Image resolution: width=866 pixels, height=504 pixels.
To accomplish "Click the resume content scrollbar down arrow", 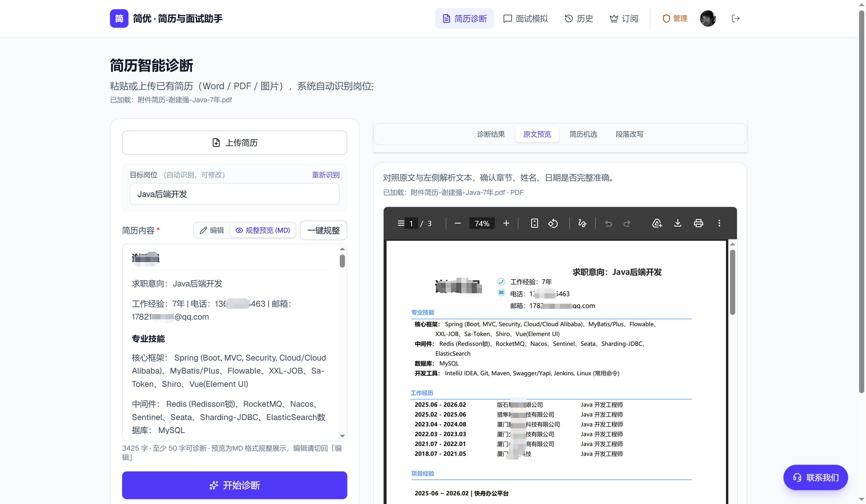I will pyautogui.click(x=342, y=436).
